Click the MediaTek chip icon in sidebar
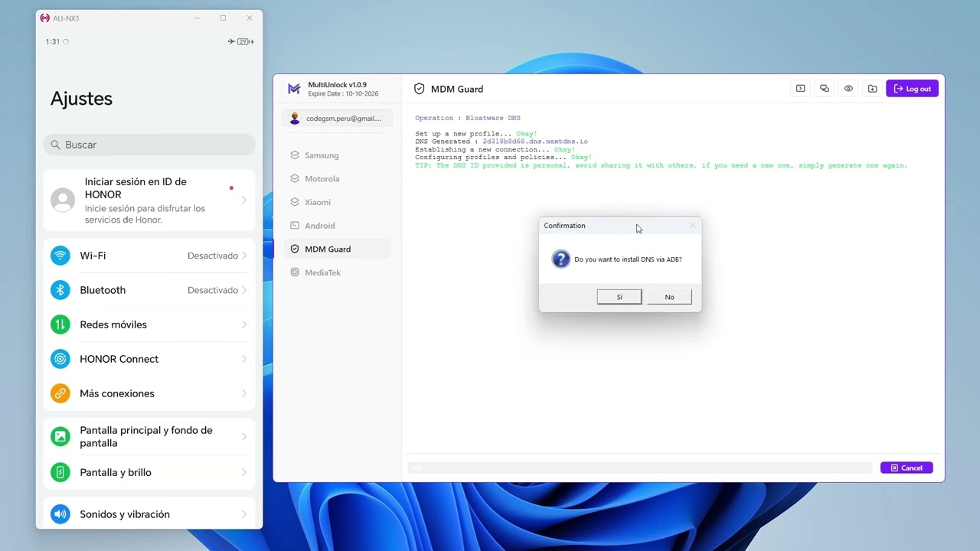The height and width of the screenshot is (551, 980). (x=295, y=272)
